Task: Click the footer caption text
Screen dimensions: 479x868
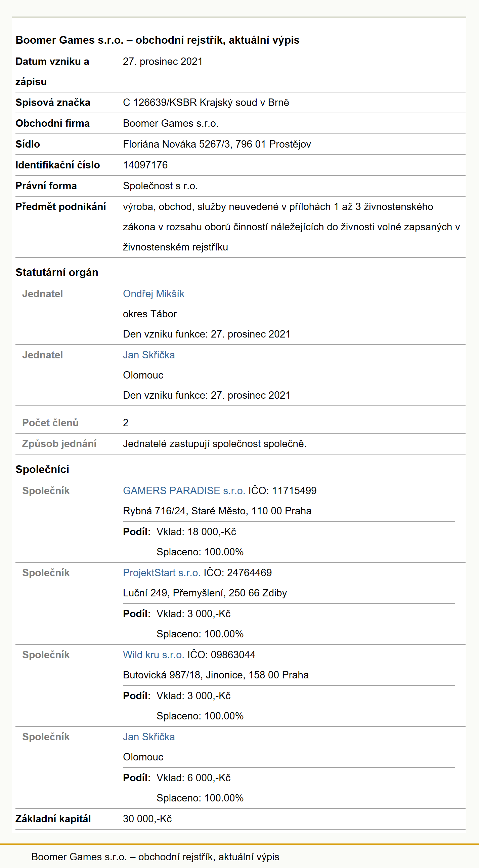Action: tap(155, 857)
